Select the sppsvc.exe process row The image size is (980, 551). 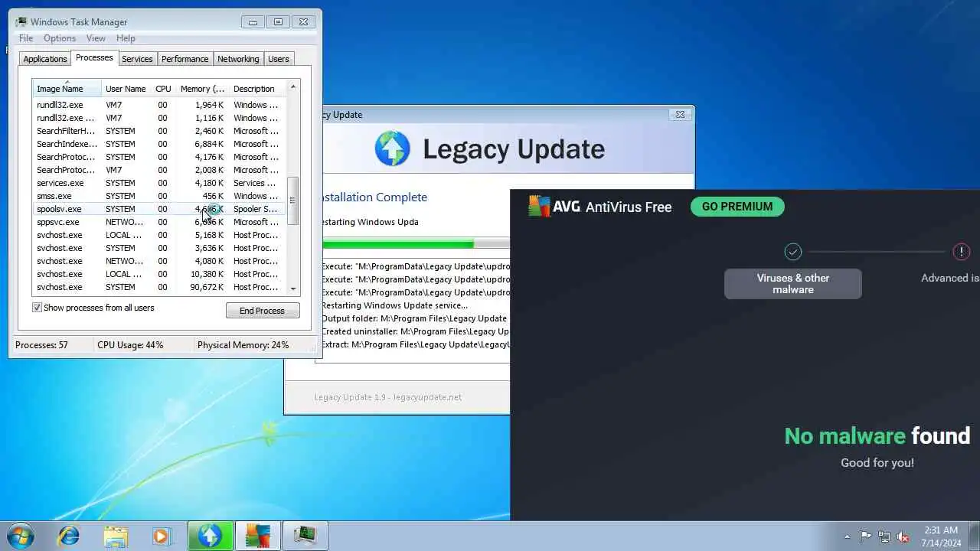point(158,222)
